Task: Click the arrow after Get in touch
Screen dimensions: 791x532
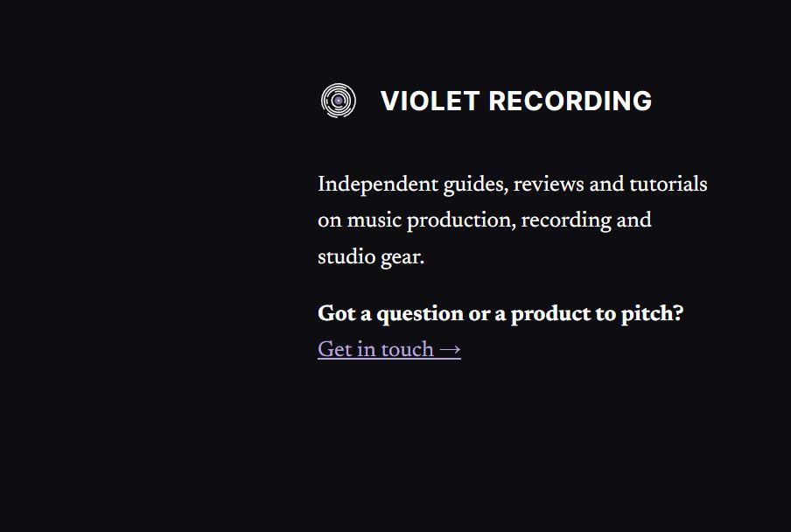Action: (450, 349)
